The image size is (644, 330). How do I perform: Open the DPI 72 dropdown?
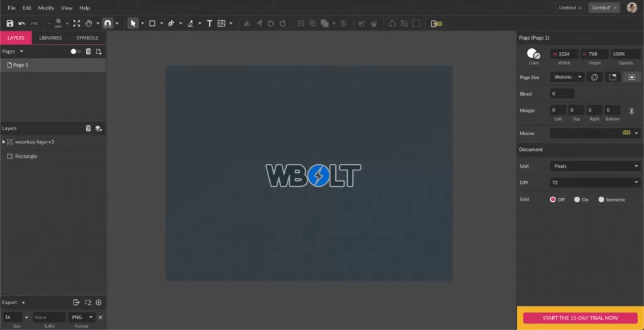point(595,183)
